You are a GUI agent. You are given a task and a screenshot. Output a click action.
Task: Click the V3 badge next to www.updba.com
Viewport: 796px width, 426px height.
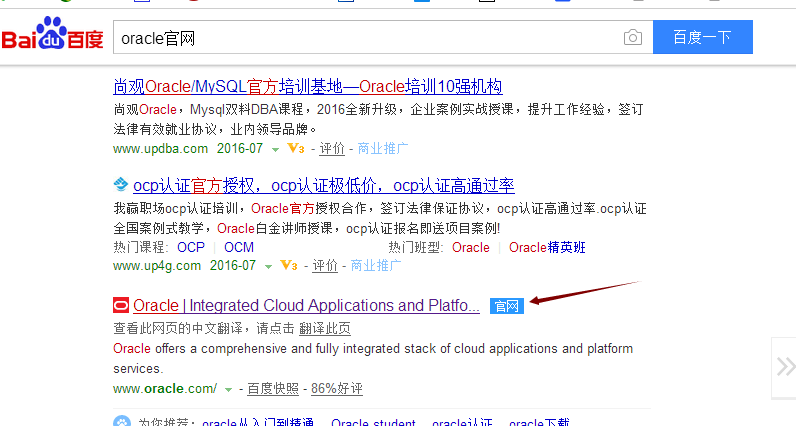pyautogui.click(x=293, y=149)
